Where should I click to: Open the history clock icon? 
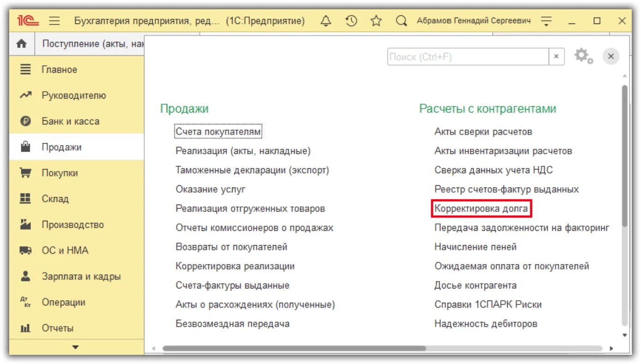(x=351, y=21)
